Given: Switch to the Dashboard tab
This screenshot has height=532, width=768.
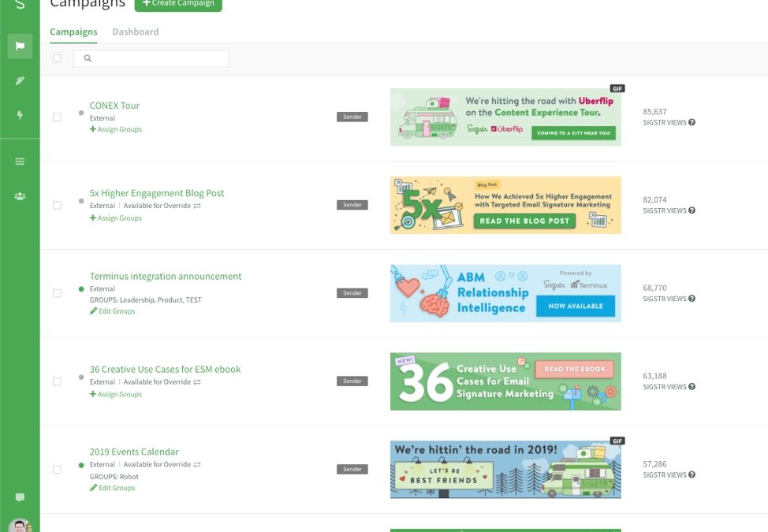Looking at the screenshot, I should [136, 32].
